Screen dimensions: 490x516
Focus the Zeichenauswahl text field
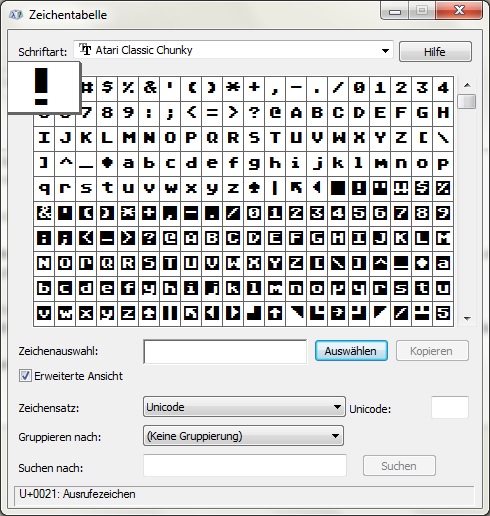tap(225, 351)
